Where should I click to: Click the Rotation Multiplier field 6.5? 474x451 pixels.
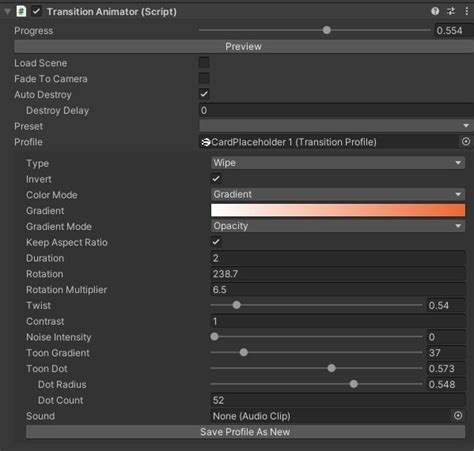(338, 289)
